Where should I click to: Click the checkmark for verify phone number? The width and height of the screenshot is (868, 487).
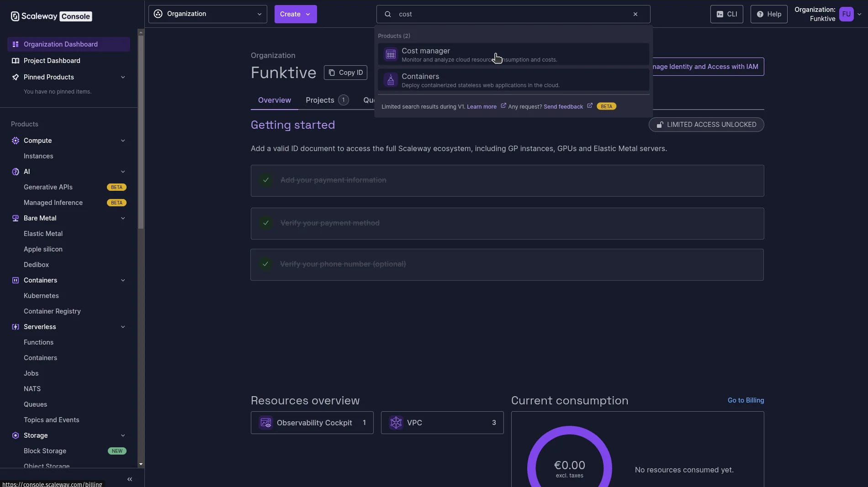pos(265,264)
